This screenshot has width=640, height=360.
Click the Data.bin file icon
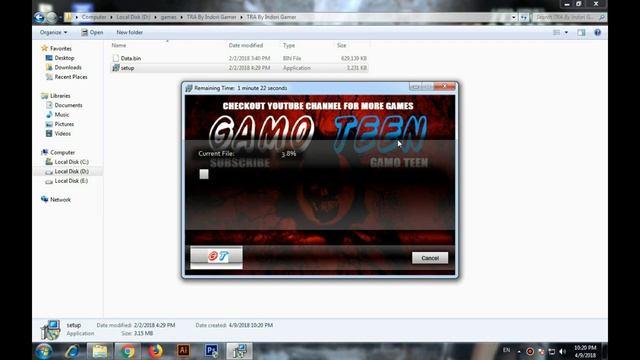coord(116,58)
